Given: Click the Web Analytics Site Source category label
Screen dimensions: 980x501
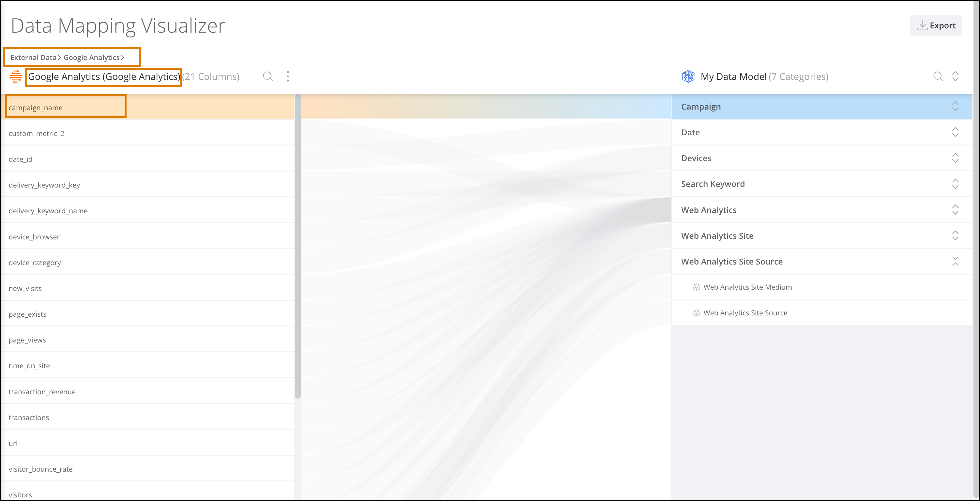Looking at the screenshot, I should pos(732,262).
